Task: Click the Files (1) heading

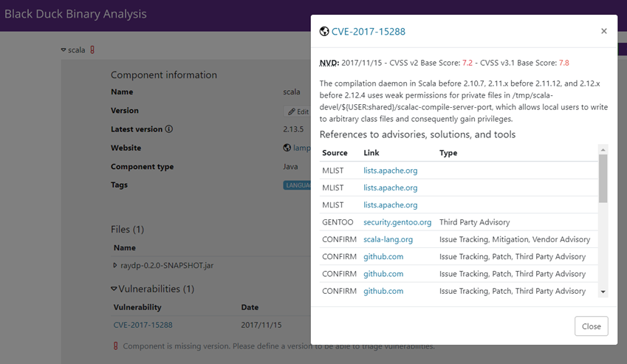Action: tap(127, 230)
